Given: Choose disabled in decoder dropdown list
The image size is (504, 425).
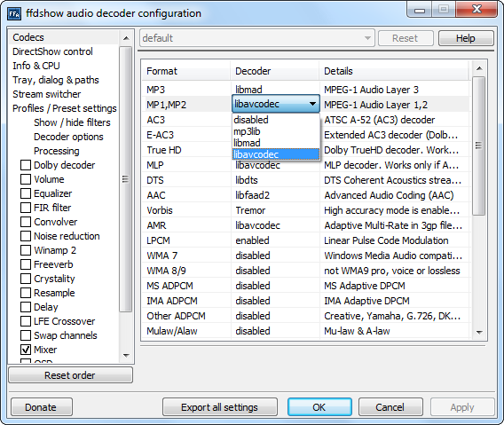Looking at the screenshot, I should click(x=276, y=120).
